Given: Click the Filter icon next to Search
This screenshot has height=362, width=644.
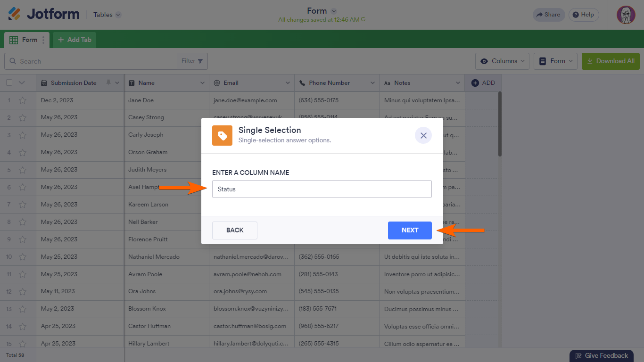Looking at the screenshot, I should [200, 61].
